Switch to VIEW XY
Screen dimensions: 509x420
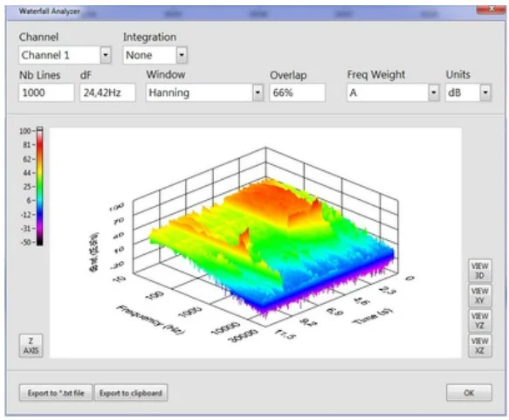point(479,295)
